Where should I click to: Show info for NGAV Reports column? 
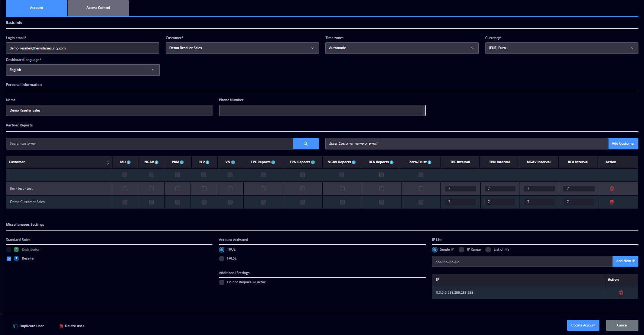pyautogui.click(x=354, y=162)
